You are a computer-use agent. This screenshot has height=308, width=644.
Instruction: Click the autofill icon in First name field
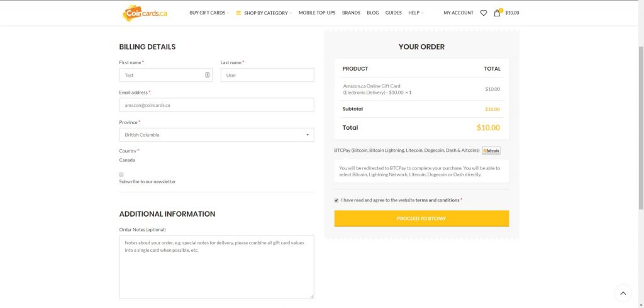pyautogui.click(x=208, y=75)
